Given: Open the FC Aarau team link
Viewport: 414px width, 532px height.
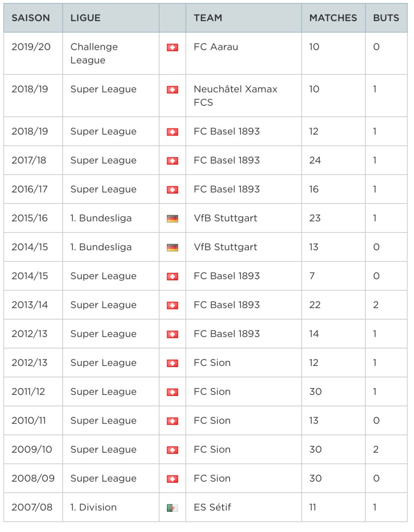Looking at the screenshot, I should point(216,47).
